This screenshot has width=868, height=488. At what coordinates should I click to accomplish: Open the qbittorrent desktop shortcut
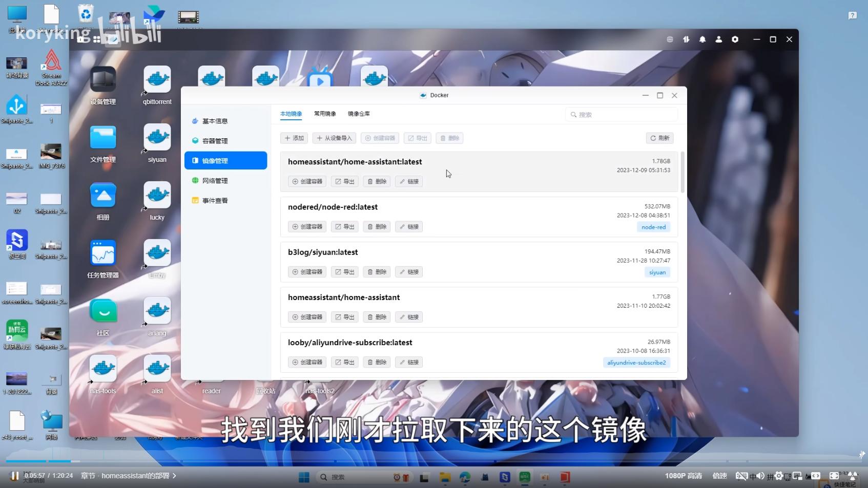[157, 86]
